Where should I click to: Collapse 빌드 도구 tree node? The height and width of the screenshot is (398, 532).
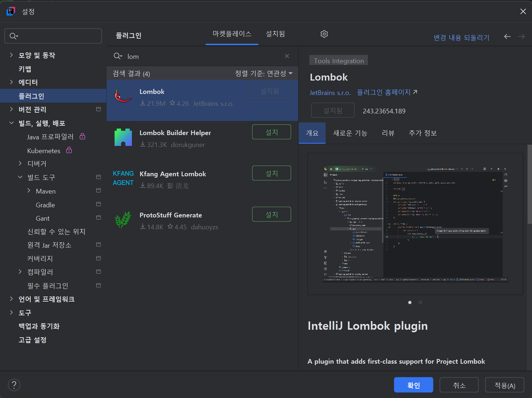tap(20, 177)
